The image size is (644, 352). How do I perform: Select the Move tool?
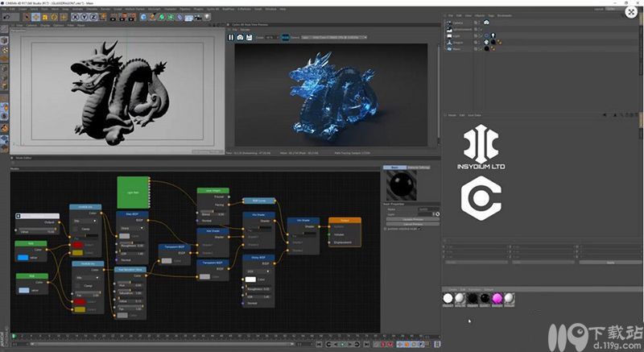click(x=35, y=17)
